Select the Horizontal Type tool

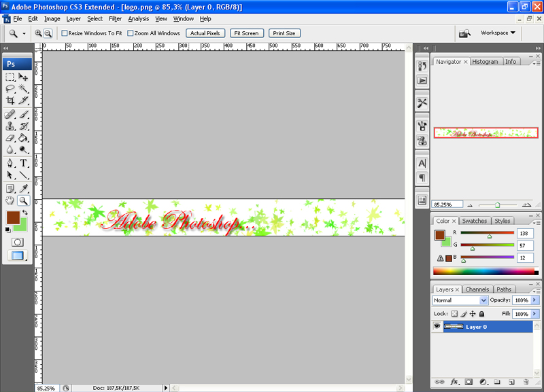23,163
